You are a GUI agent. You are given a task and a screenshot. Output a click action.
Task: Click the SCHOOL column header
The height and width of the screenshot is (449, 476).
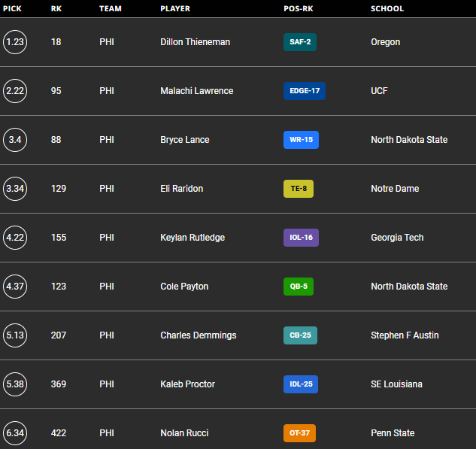click(387, 9)
